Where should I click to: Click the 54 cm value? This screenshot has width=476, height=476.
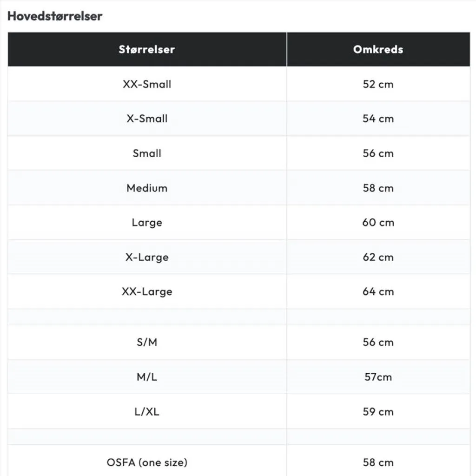tap(378, 119)
